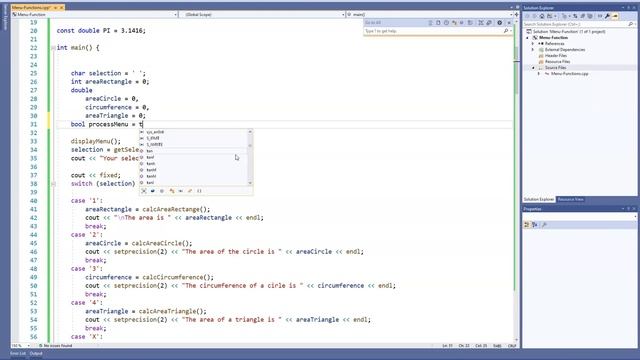Expand the External Dependencies node

[533, 49]
